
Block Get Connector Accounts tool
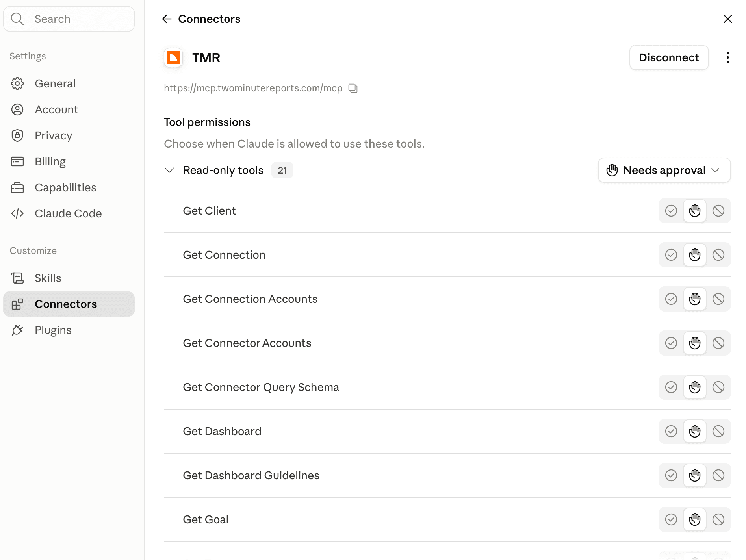pos(718,343)
